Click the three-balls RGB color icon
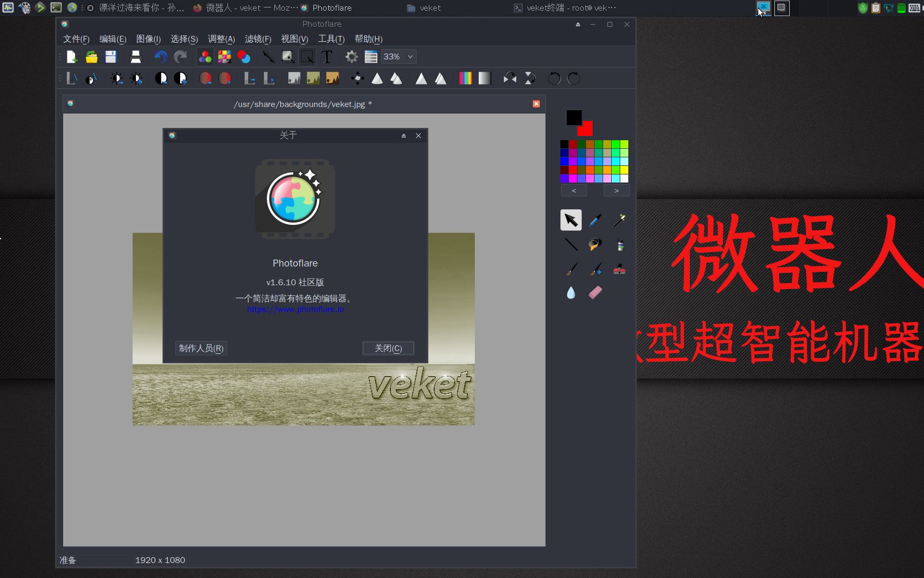Image resolution: width=924 pixels, height=578 pixels. pos(205,57)
